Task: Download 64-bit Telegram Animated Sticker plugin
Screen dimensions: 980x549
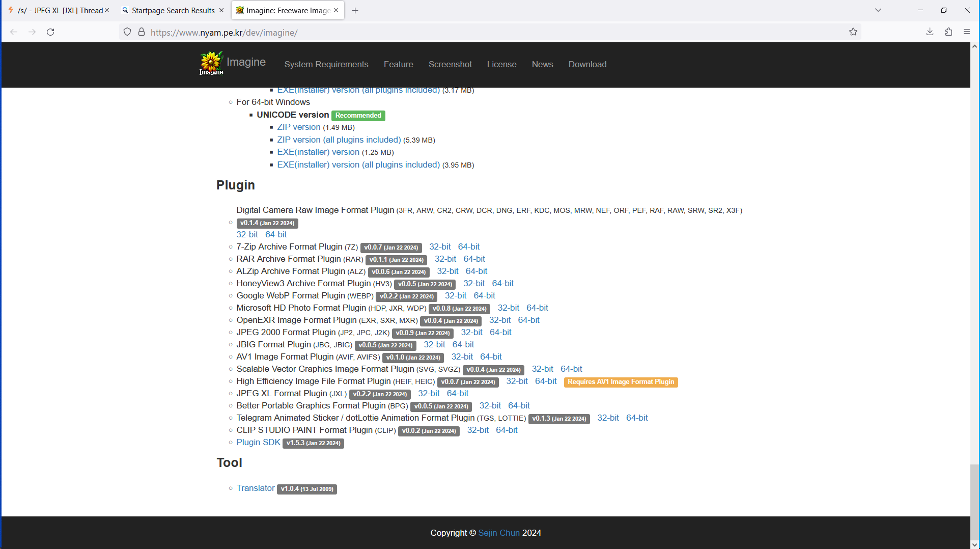Action: 637,418
